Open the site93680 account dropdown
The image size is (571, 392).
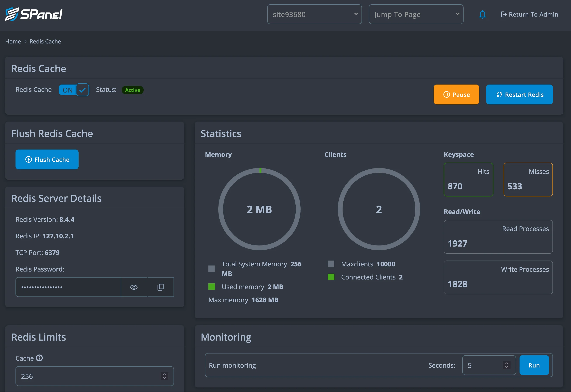pos(314,14)
